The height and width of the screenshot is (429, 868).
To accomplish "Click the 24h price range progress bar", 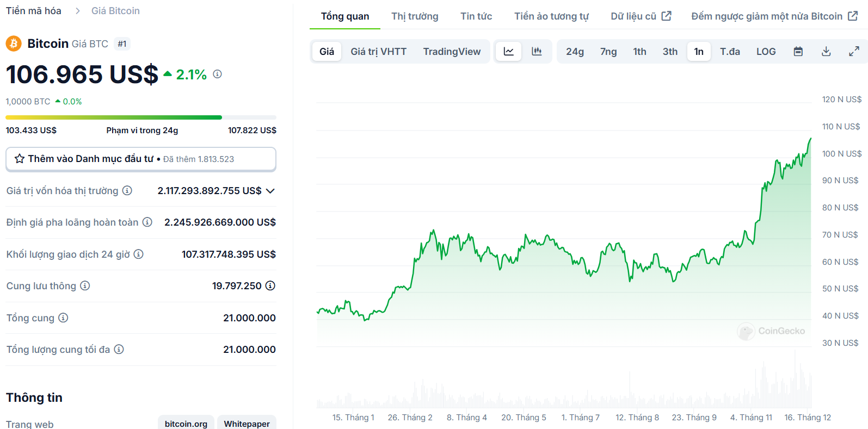I will point(141,117).
